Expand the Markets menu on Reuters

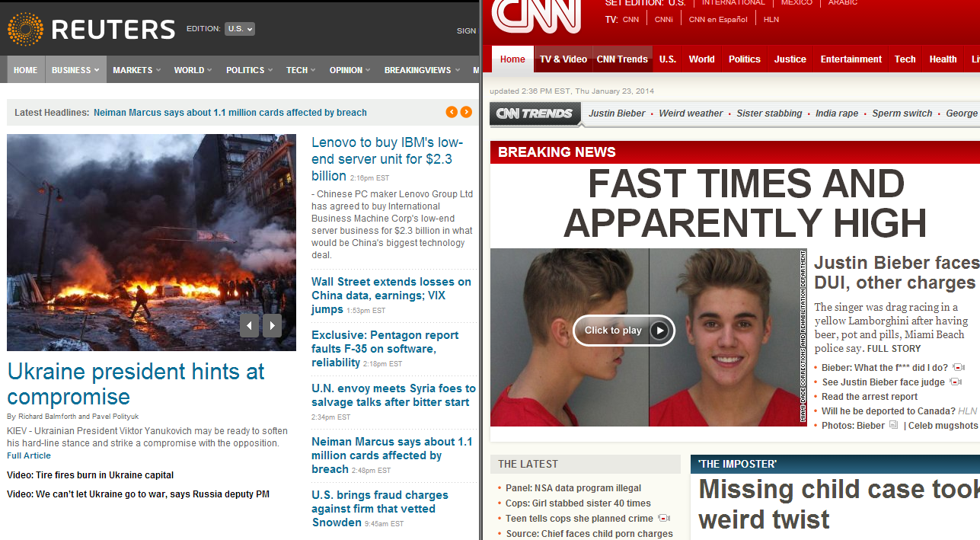coord(136,70)
